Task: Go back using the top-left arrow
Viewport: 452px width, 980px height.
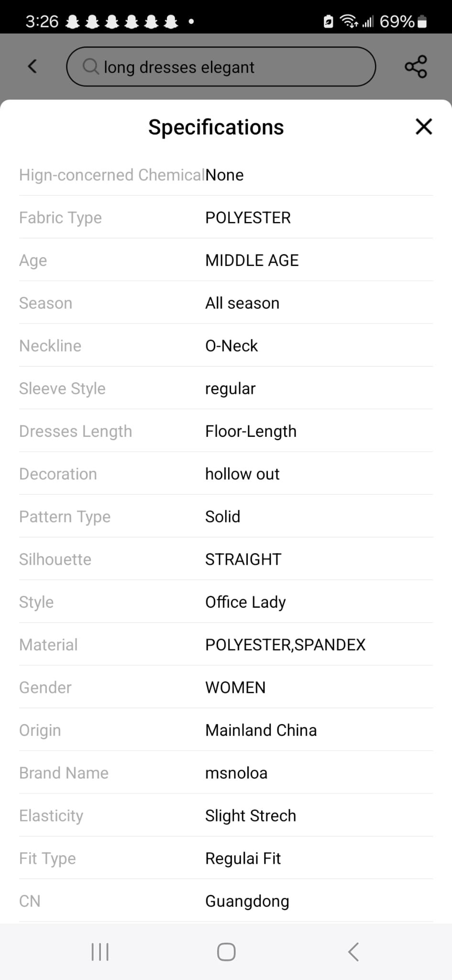Action: point(33,66)
